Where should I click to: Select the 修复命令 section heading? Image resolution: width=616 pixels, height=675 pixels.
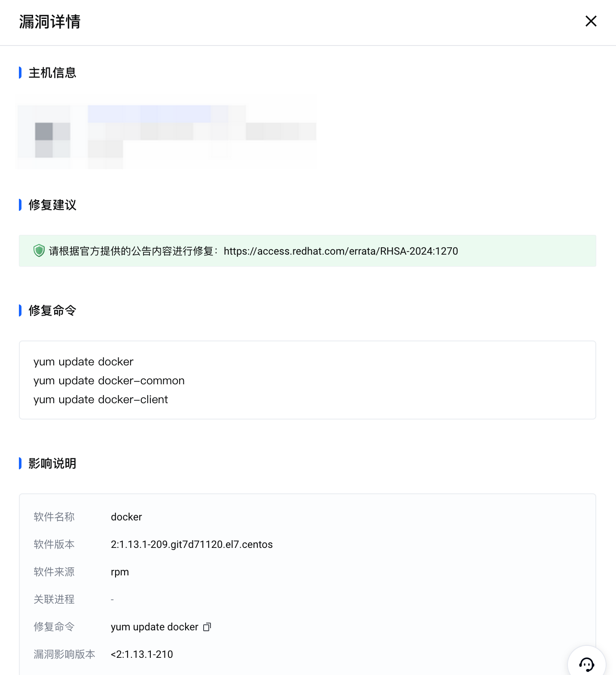pos(52,310)
